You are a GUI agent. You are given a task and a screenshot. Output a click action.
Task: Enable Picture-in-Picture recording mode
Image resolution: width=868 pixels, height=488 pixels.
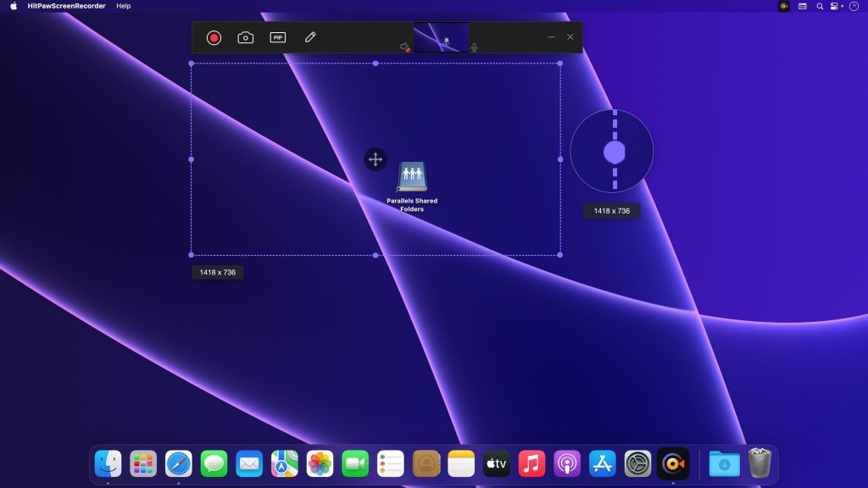tap(276, 37)
